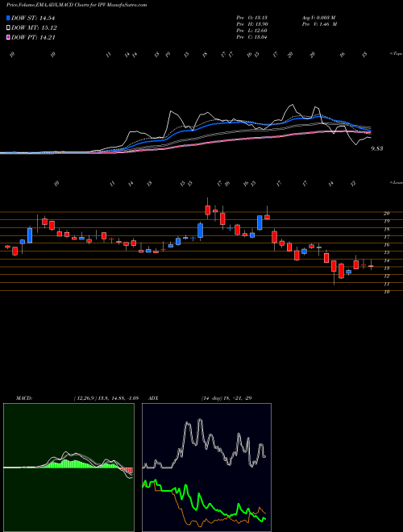Click the Avg V: 0.003 M value
Screen dimensions: 403x532
click(x=318, y=18)
